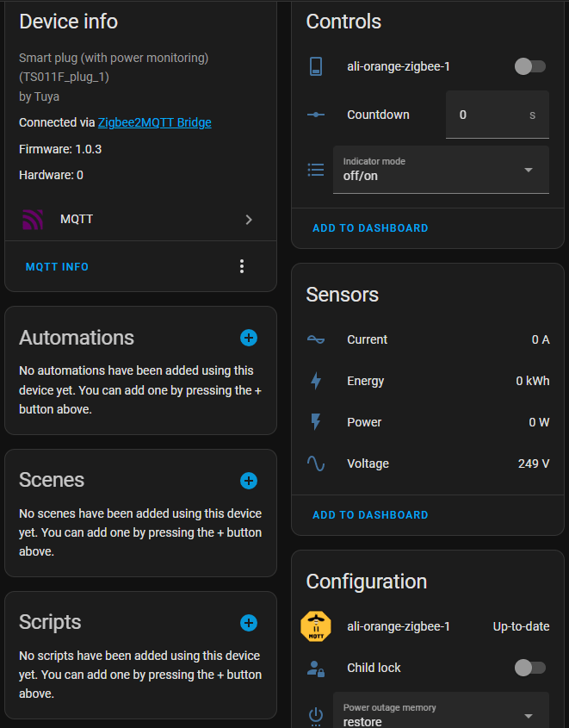Toggle the ali-orange-zigbee-1 plug switch
Screen dimensions: 569x728
tap(529, 66)
